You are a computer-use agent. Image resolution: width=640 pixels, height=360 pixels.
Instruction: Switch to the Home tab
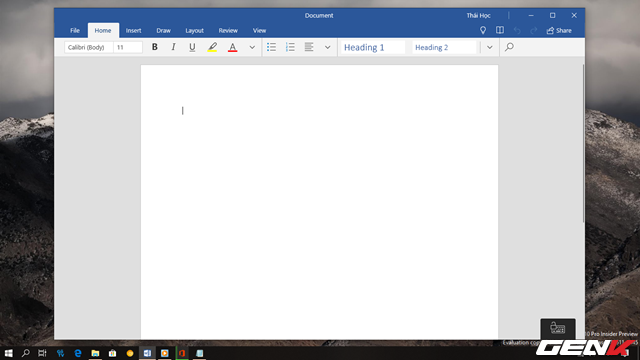[103, 31]
